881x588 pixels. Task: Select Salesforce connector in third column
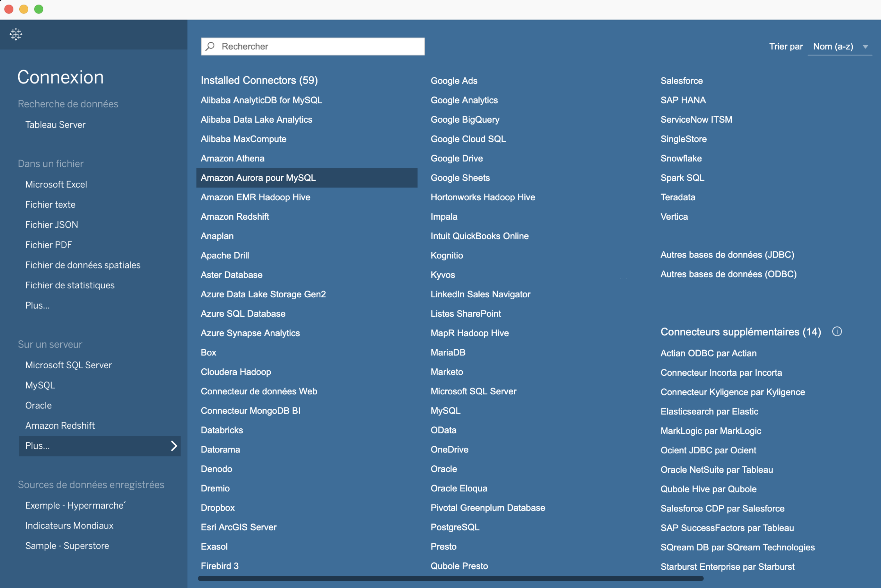click(681, 81)
